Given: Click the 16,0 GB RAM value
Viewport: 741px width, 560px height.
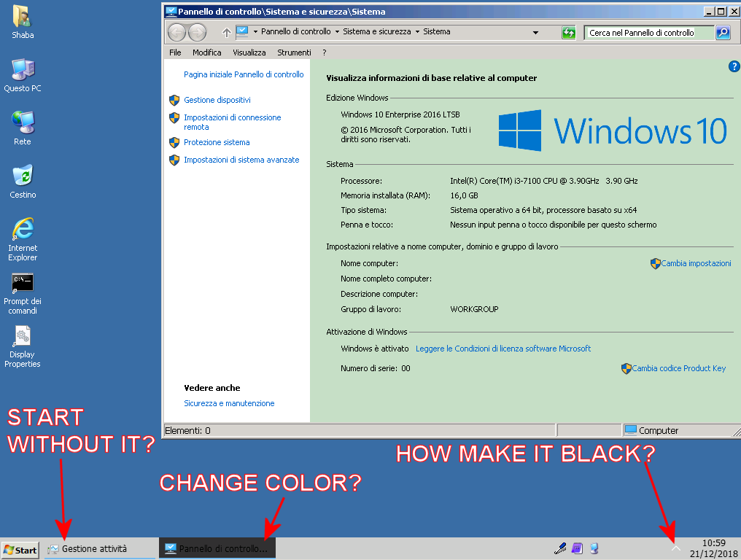Looking at the screenshot, I should (x=464, y=195).
